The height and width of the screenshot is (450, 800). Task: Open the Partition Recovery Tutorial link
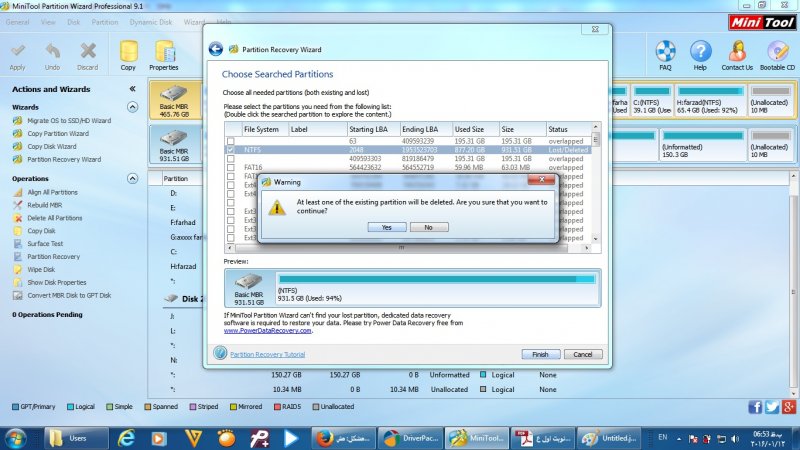(x=267, y=354)
